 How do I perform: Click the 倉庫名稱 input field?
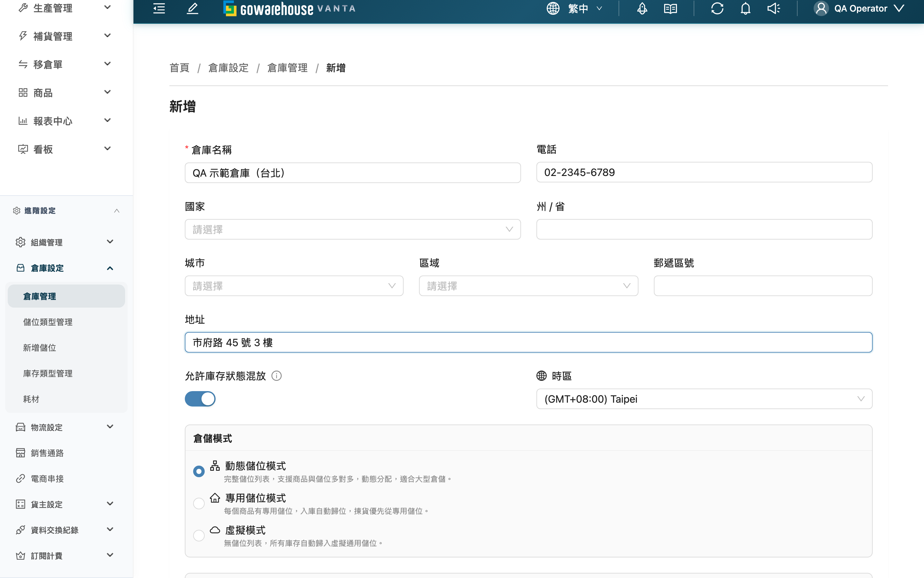[353, 173]
